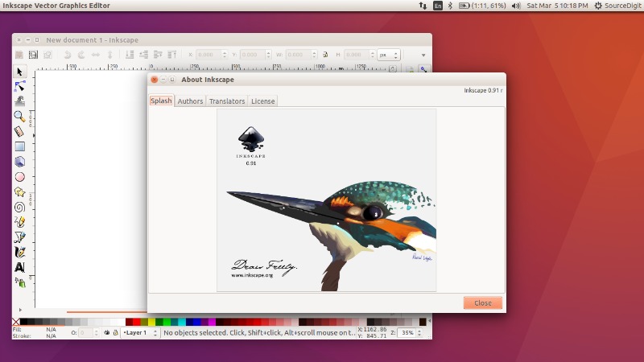Toggle width/height lock ratio icon
The height and width of the screenshot is (362, 644).
tap(325, 55)
